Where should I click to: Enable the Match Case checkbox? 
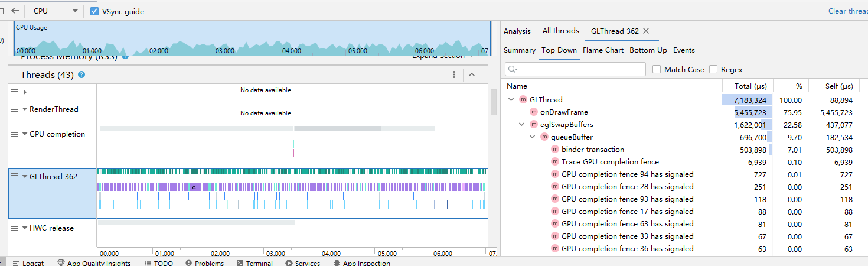point(657,70)
